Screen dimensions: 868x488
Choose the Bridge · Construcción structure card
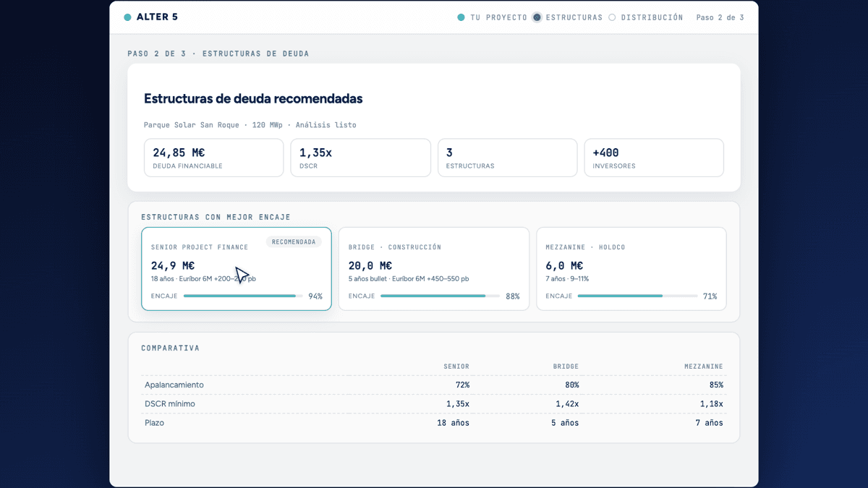[x=434, y=269]
